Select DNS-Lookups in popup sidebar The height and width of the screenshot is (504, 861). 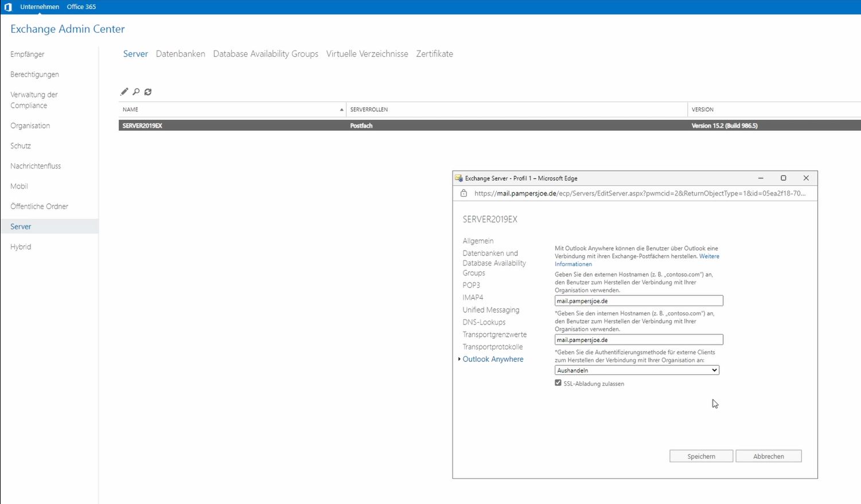[x=484, y=322]
